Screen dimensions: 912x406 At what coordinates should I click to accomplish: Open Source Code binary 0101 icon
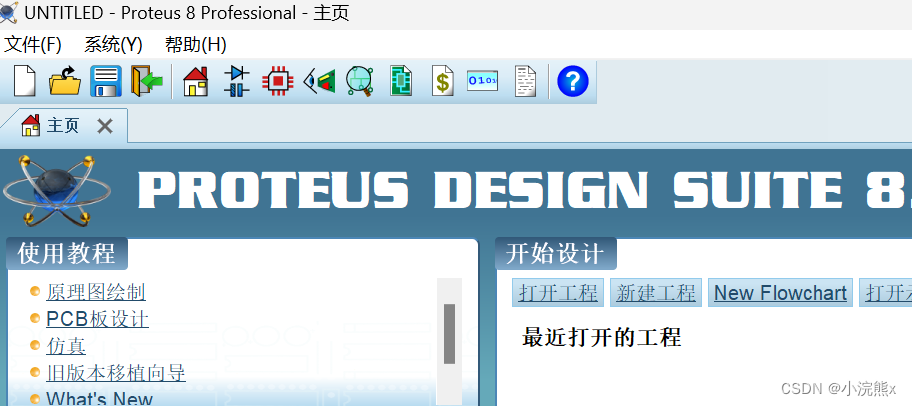click(483, 81)
